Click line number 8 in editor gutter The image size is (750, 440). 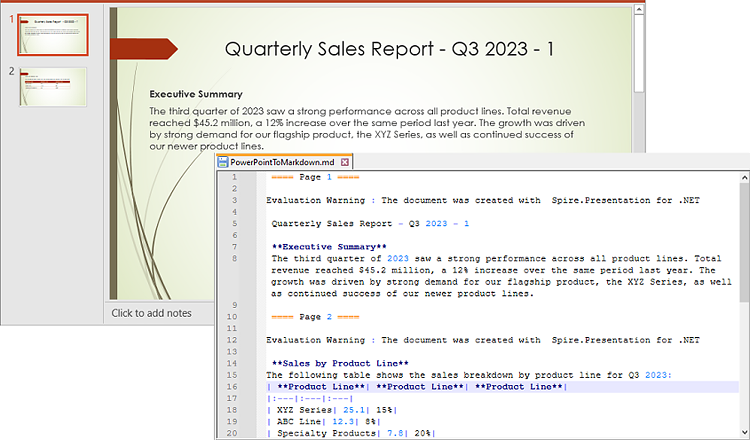click(234, 258)
